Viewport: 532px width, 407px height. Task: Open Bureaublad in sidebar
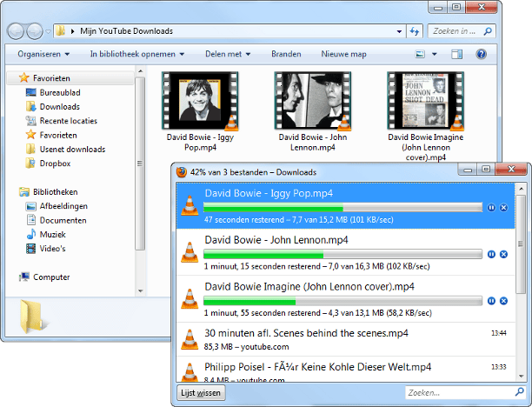(53, 92)
